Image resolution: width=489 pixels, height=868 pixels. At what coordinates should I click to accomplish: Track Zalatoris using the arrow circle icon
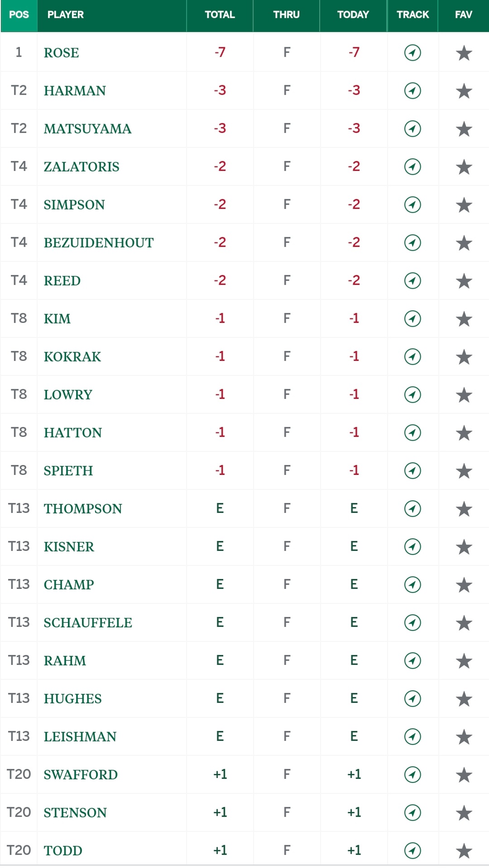tap(412, 166)
